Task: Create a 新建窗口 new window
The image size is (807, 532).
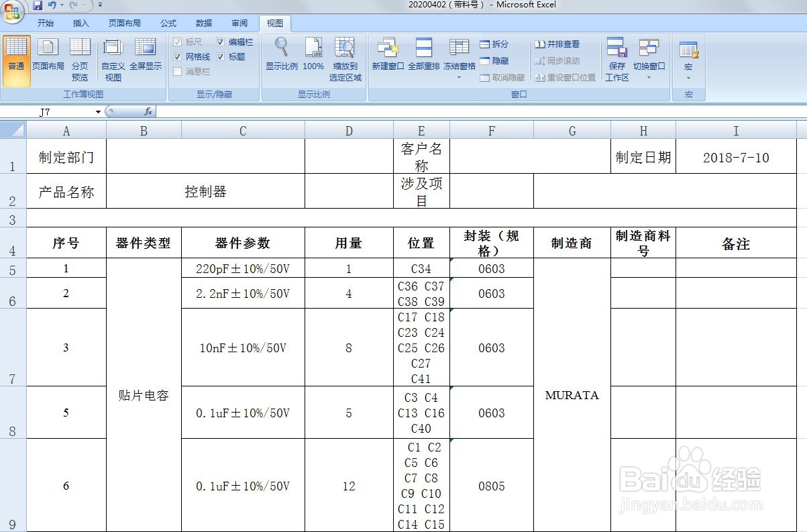Action: [388, 57]
